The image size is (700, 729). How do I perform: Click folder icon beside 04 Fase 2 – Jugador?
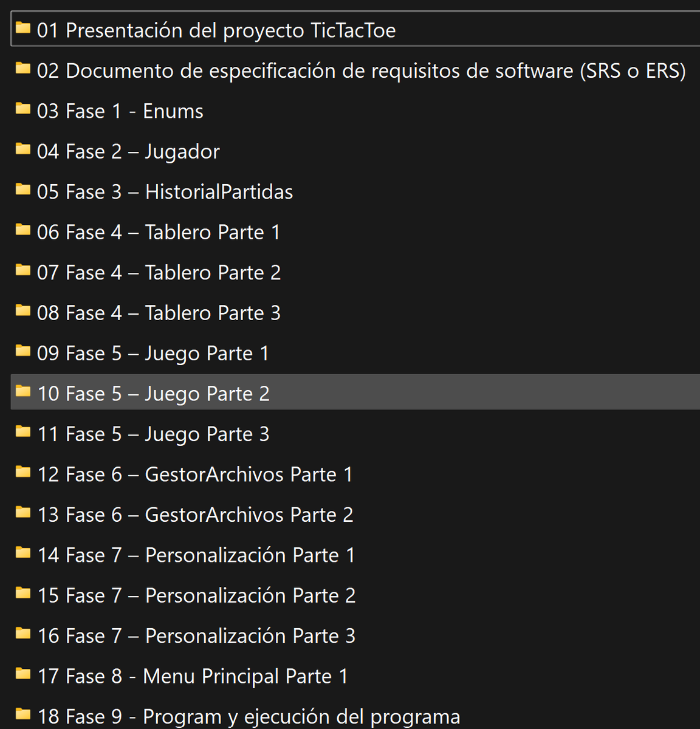[23, 149]
